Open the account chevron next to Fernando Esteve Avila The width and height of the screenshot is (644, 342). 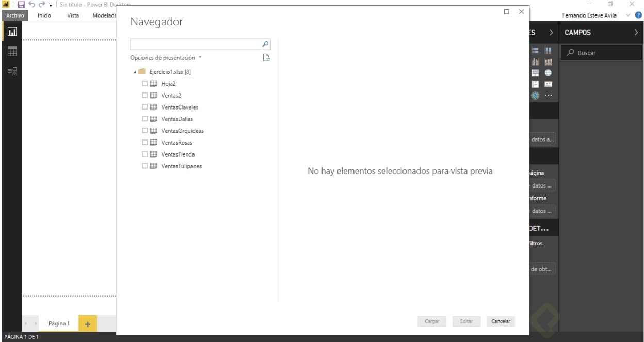click(x=628, y=15)
